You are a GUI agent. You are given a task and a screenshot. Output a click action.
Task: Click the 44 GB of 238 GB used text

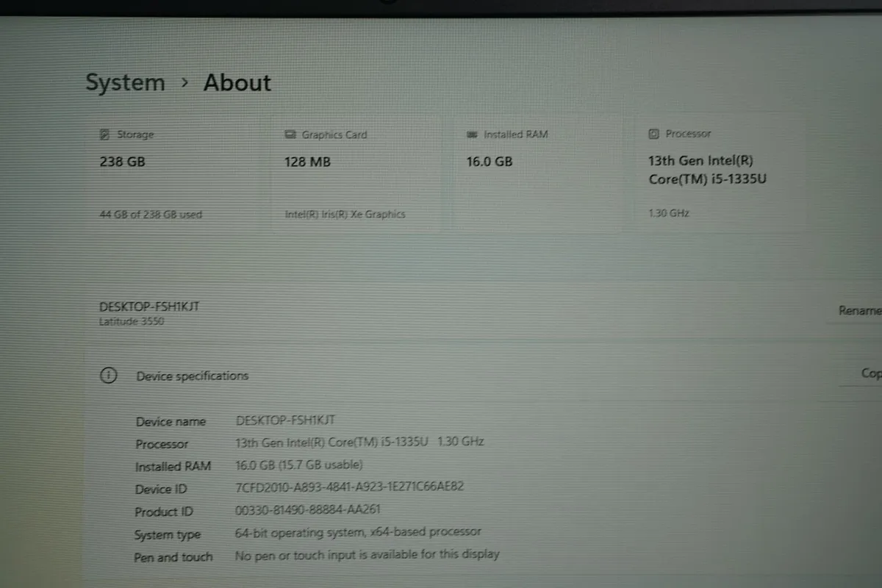(151, 215)
